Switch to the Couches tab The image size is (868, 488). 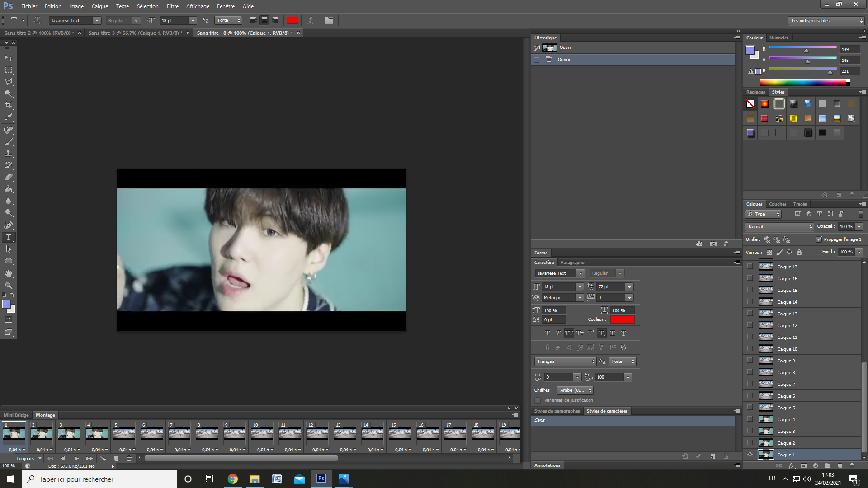(x=777, y=204)
